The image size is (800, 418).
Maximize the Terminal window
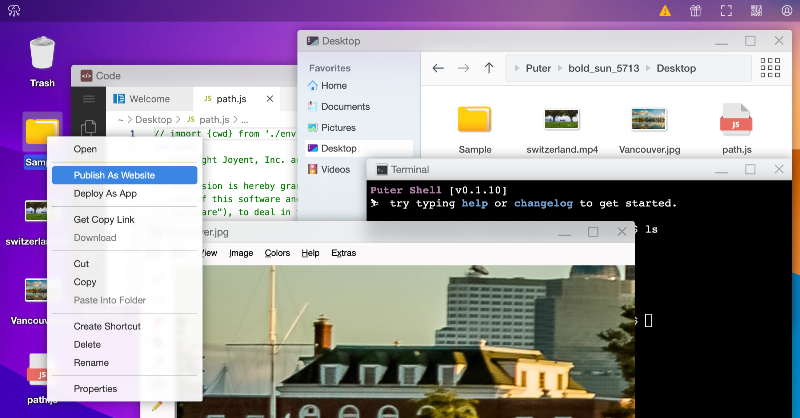click(x=750, y=169)
